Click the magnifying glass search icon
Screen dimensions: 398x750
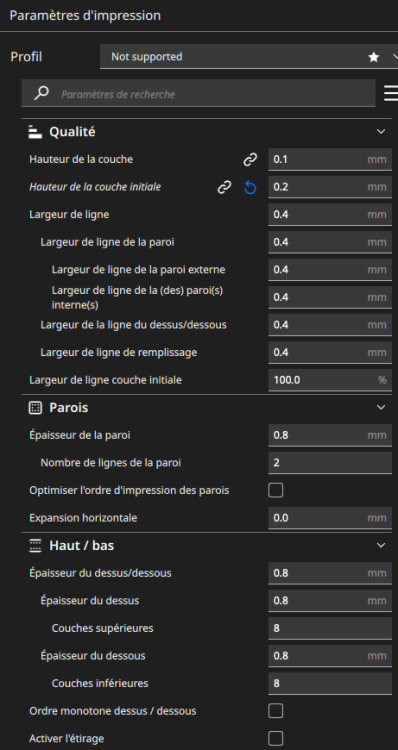click(x=42, y=93)
